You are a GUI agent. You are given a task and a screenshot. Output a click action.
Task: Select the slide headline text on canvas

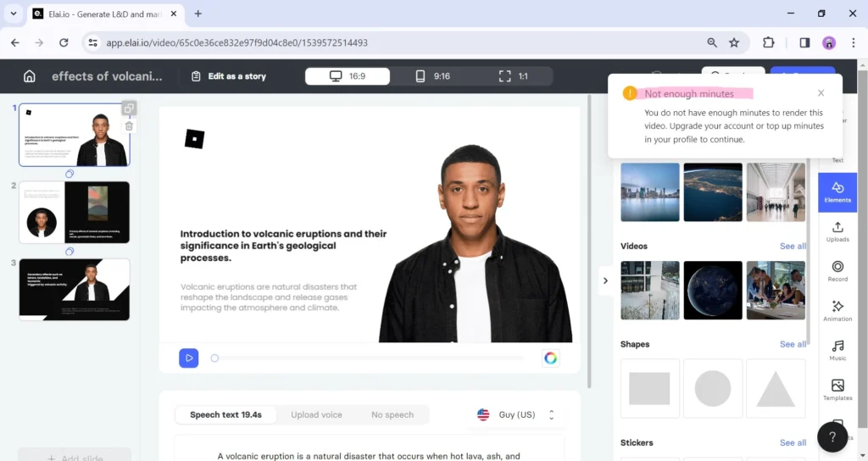283,246
